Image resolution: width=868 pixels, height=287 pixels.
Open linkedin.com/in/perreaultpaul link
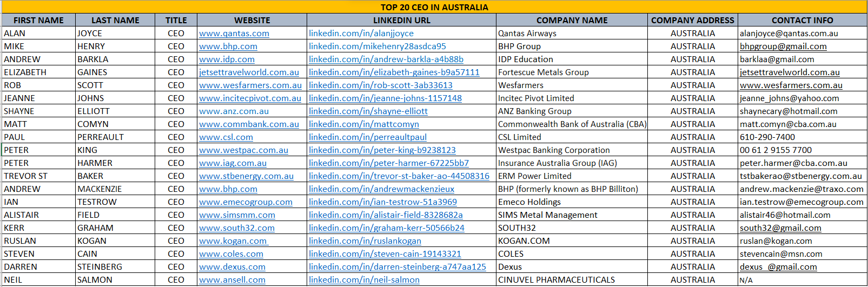(368, 137)
